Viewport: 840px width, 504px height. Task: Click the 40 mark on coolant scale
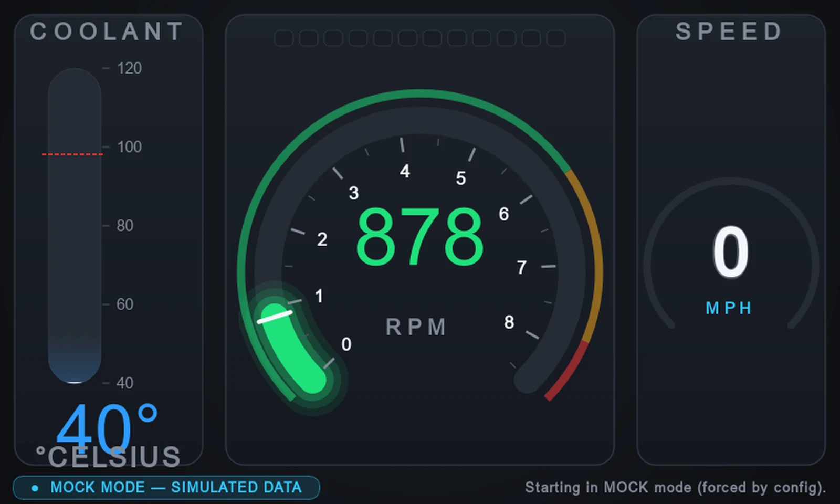[125, 383]
